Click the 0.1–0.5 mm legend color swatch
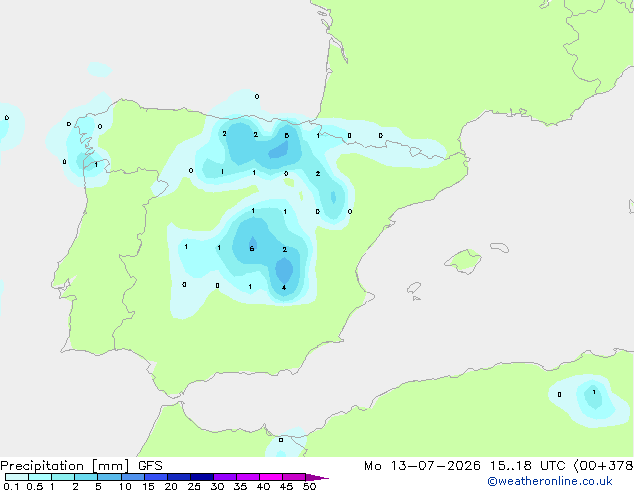Image resolution: width=634 pixels, height=490 pixels. (17, 477)
